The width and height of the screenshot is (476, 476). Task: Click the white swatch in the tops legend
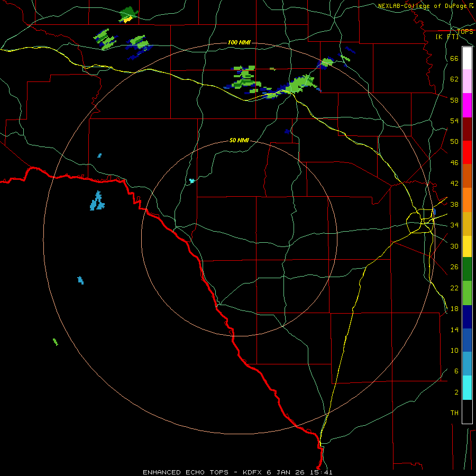[467, 58]
